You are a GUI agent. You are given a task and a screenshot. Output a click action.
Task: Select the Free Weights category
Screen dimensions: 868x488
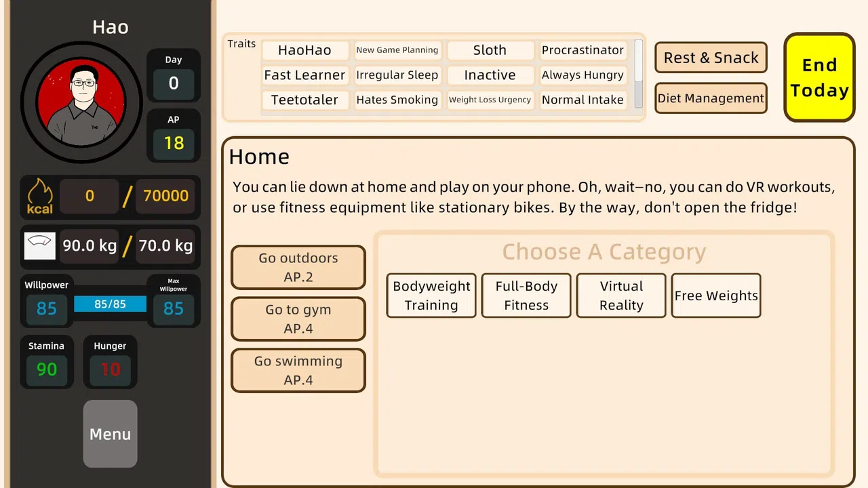[716, 296]
